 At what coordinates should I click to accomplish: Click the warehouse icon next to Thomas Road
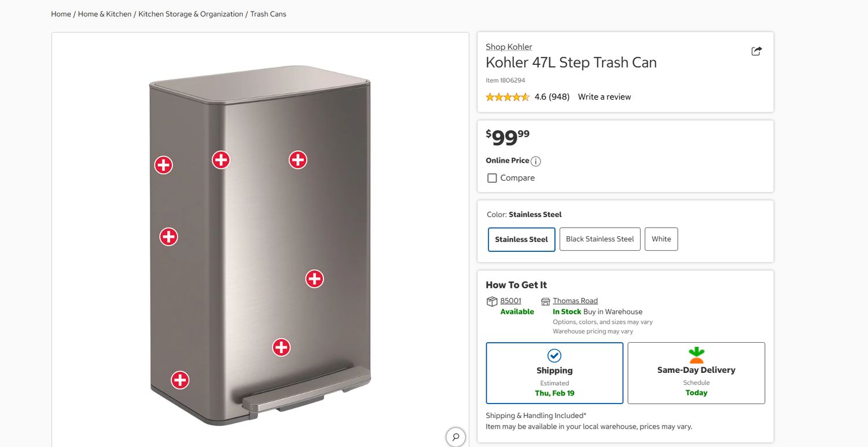(x=545, y=301)
